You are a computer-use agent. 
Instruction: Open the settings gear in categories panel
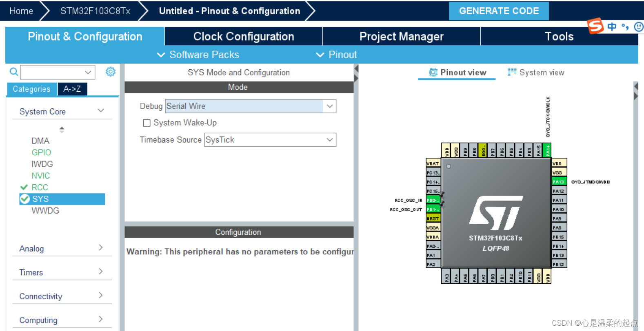click(x=110, y=72)
